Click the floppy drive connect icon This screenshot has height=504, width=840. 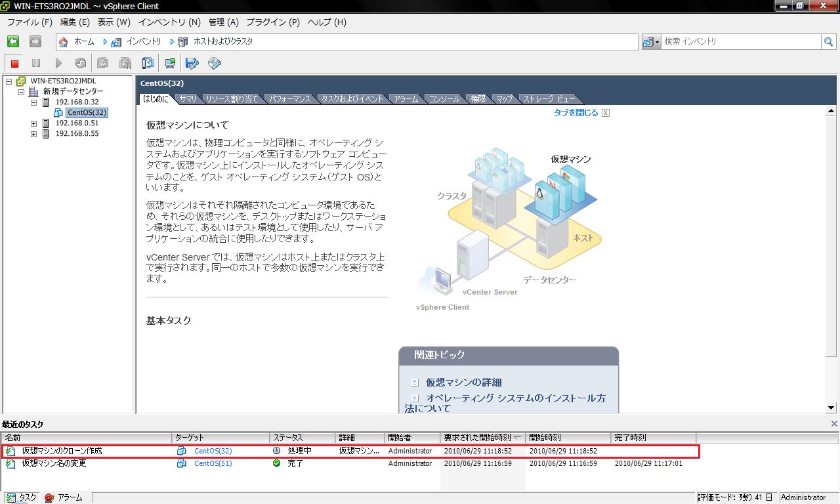(x=192, y=64)
